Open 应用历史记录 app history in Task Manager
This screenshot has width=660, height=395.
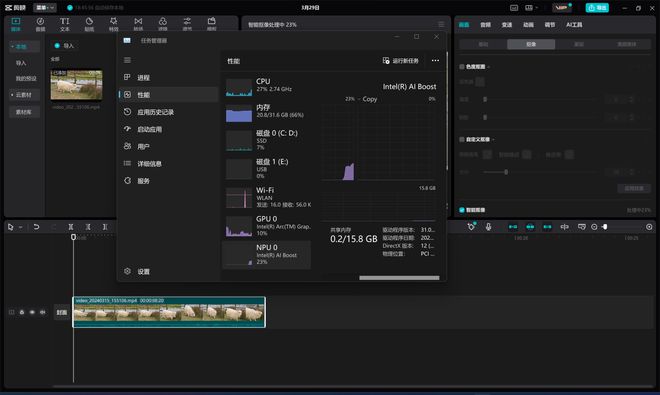coord(168,112)
